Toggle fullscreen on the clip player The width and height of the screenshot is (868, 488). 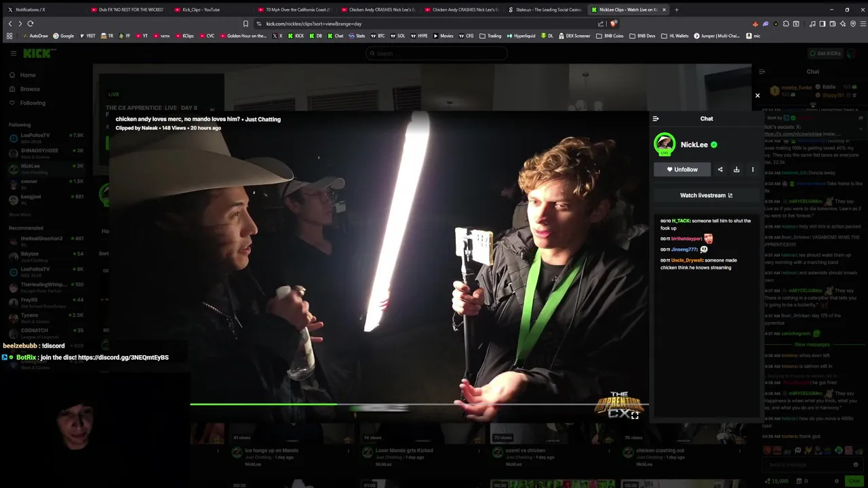pyautogui.click(x=635, y=415)
